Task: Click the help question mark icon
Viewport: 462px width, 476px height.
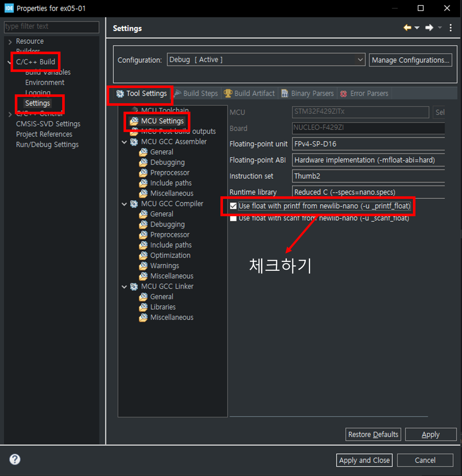Action: 15,459
